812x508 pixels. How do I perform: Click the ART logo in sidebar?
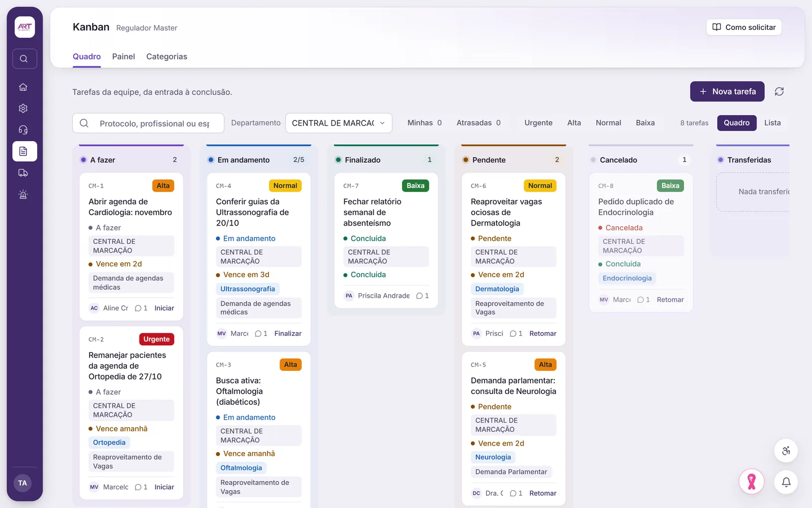tap(24, 27)
